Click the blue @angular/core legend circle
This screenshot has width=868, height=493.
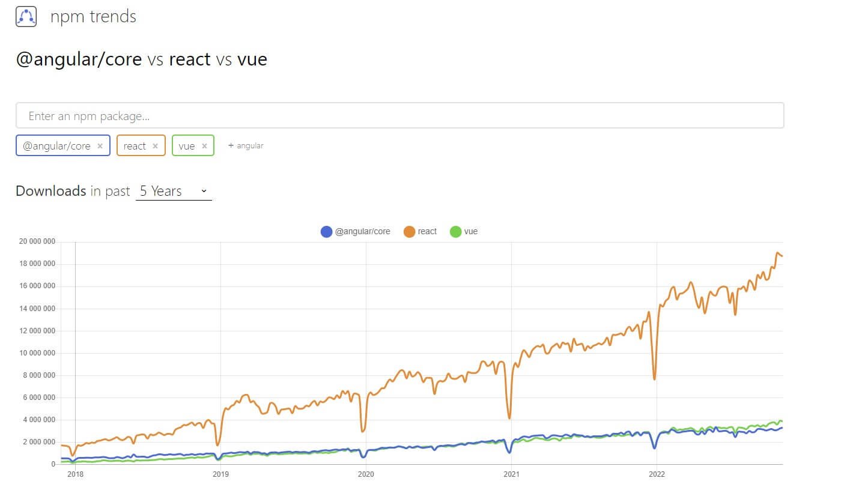click(326, 232)
